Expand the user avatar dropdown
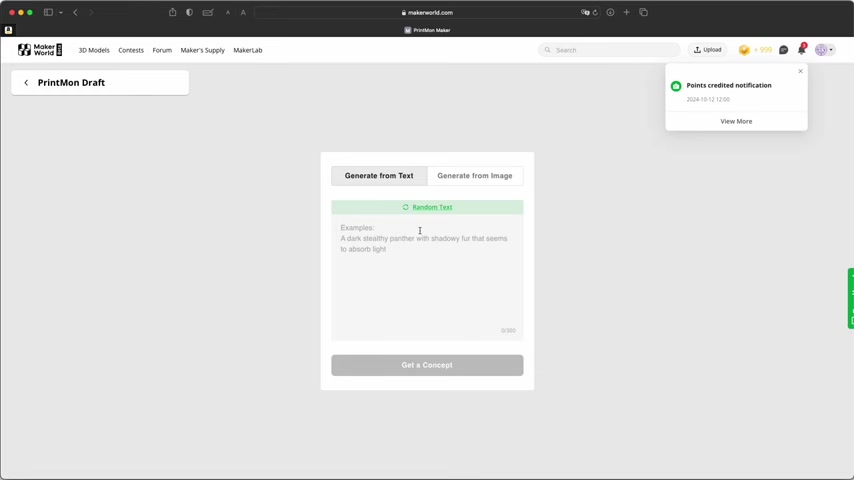The height and width of the screenshot is (480, 854). [824, 50]
